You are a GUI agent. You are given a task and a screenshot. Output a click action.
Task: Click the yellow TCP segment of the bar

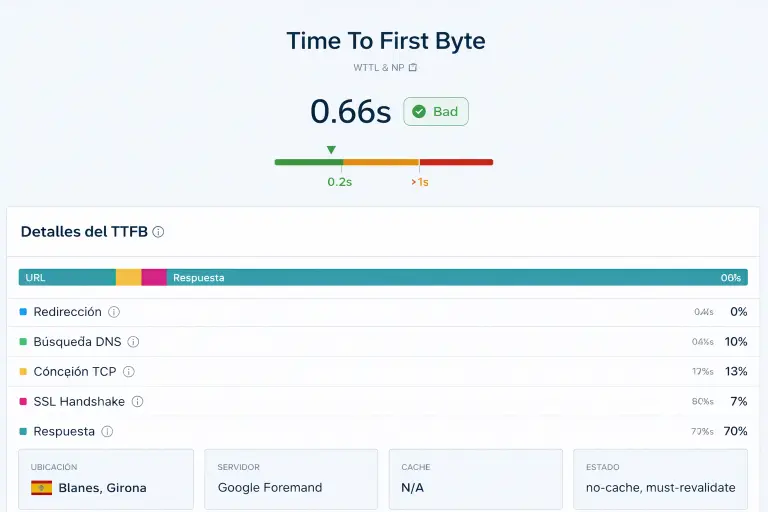(128, 277)
